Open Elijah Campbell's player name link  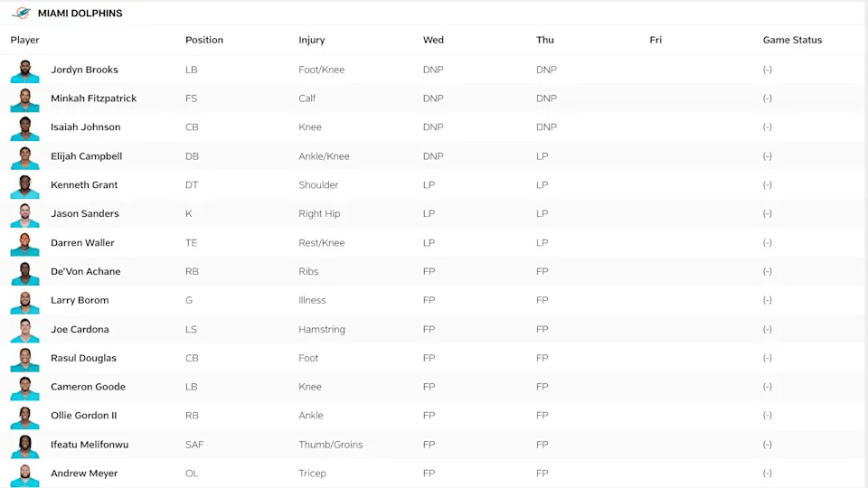[x=86, y=156]
